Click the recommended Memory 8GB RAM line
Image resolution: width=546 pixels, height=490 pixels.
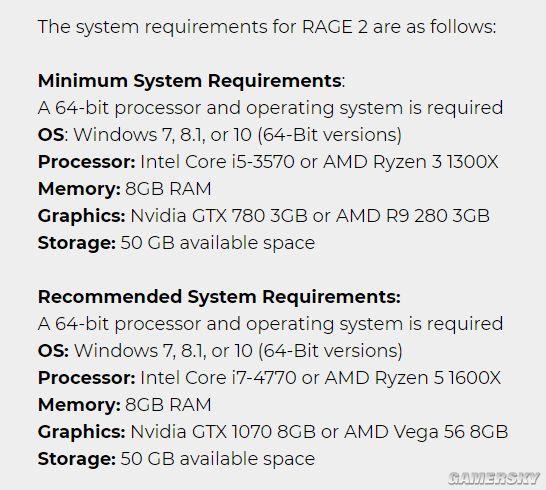tap(125, 405)
